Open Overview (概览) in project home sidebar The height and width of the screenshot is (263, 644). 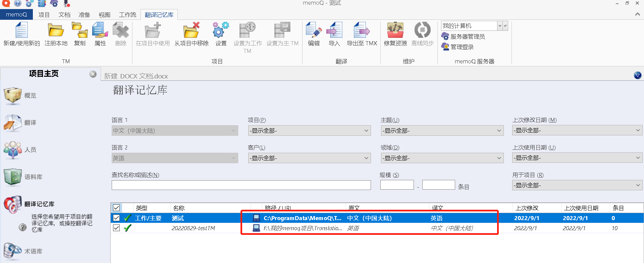point(20,95)
